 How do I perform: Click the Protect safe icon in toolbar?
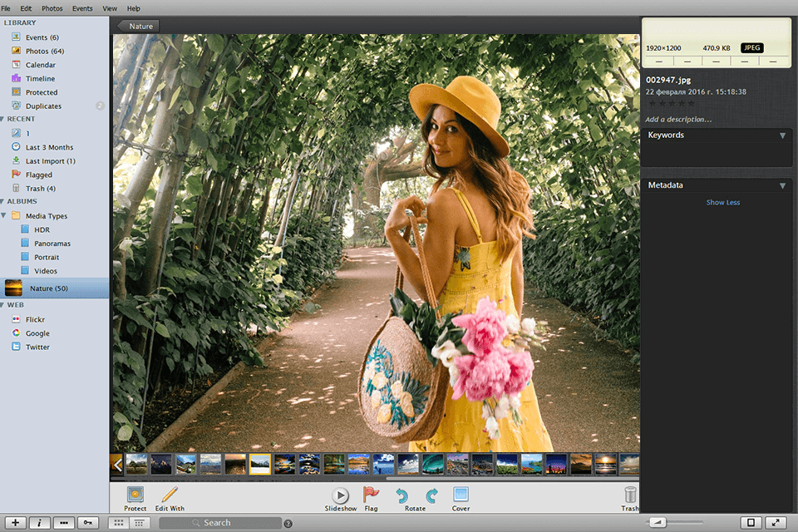coord(135,493)
